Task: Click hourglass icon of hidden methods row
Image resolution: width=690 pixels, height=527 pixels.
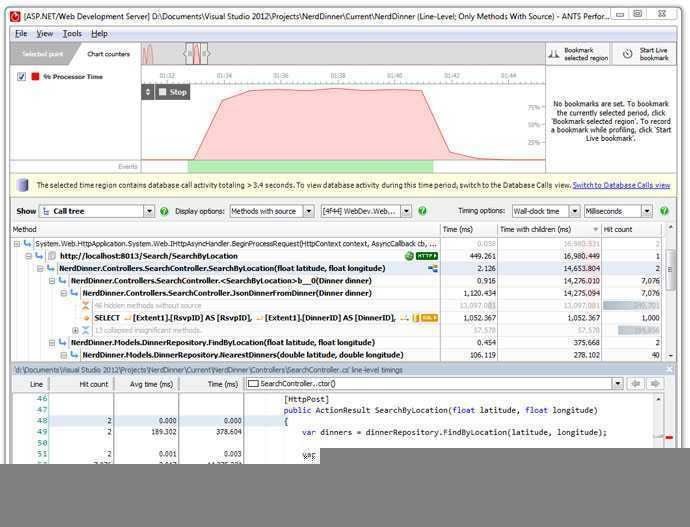Action: click(x=86, y=305)
